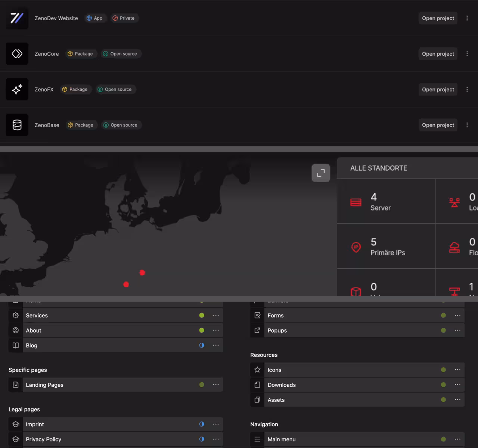Click the red Server icon in Alle Standorte
The width and height of the screenshot is (478, 448).
(x=356, y=202)
